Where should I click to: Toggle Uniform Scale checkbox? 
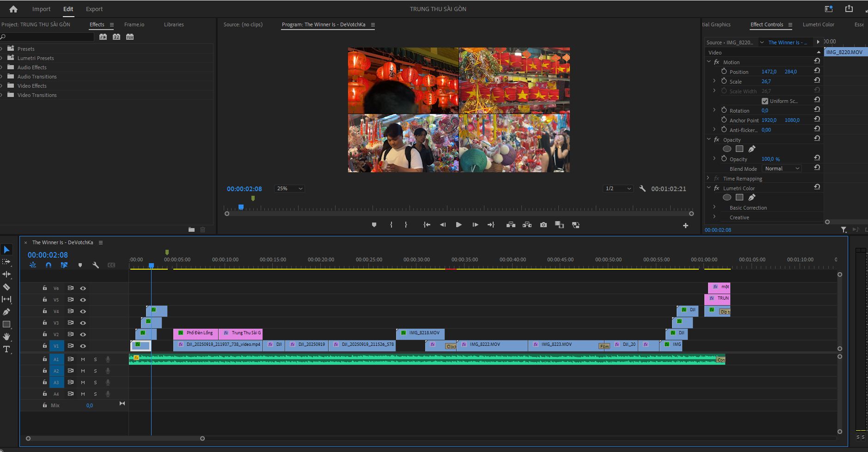pyautogui.click(x=764, y=101)
